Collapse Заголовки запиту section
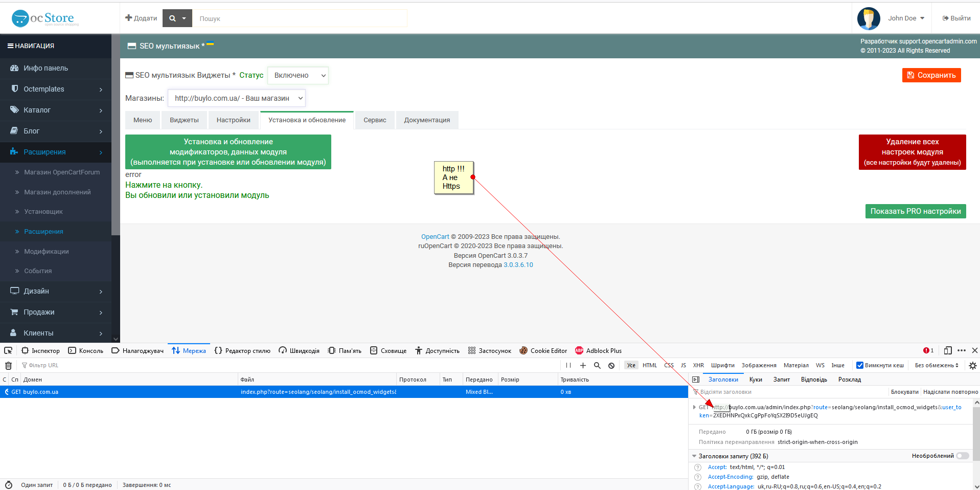 [x=694, y=456]
